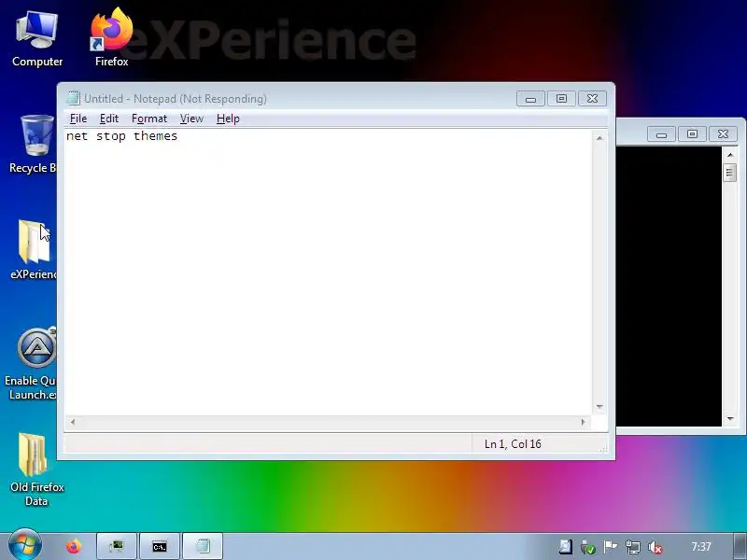Open the File menu in Notepad
Screen dimensions: 747x560
pyautogui.click(x=78, y=119)
